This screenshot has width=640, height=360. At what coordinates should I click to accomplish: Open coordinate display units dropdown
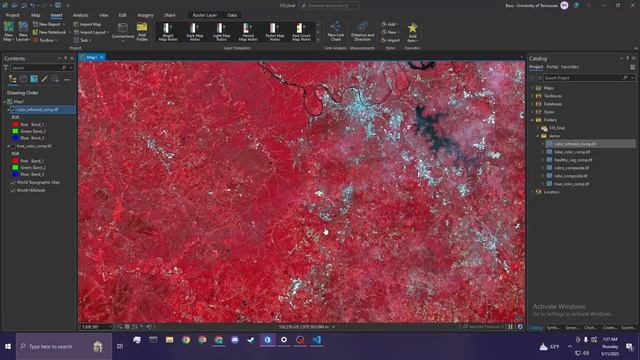(x=334, y=327)
